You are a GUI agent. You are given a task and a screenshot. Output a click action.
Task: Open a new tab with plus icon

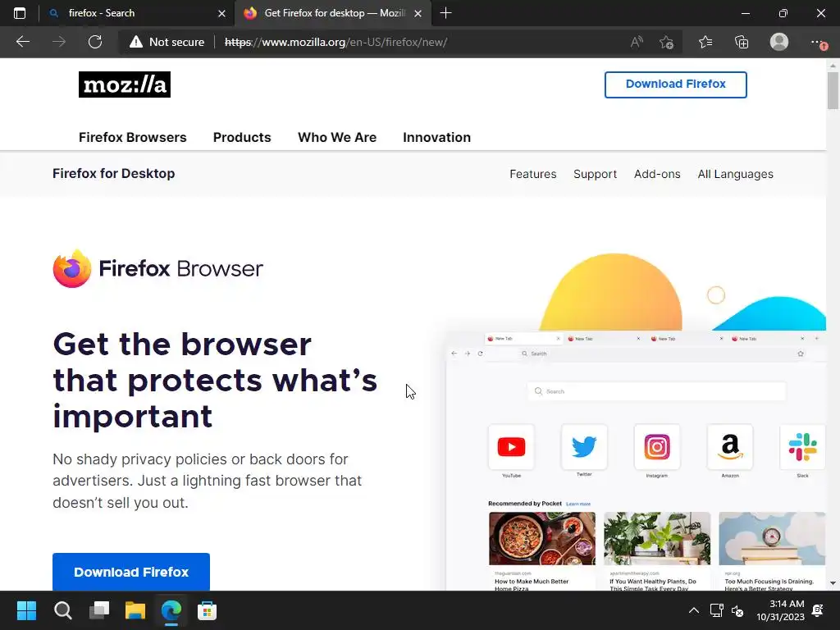tap(445, 13)
